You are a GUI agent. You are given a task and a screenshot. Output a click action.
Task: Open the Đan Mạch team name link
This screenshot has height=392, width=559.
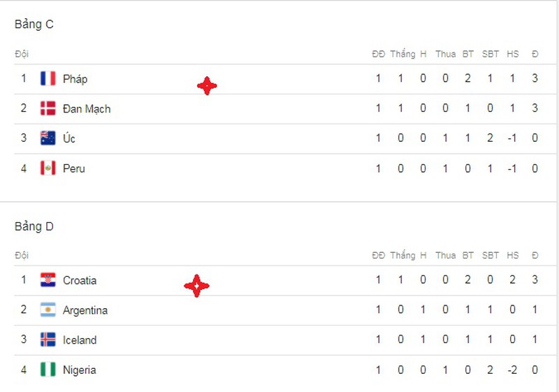[87, 109]
